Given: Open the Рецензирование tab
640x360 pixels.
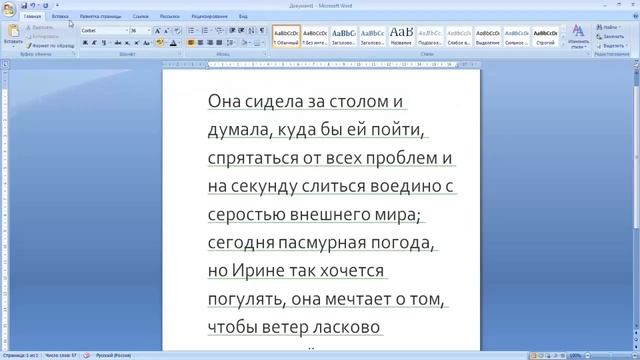Looking at the screenshot, I should click(x=209, y=16).
